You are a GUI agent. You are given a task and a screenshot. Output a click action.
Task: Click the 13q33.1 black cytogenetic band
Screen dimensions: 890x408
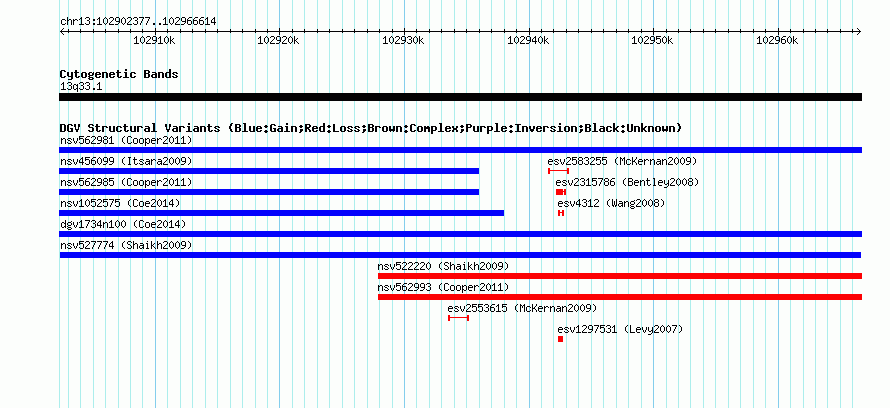pos(460,97)
